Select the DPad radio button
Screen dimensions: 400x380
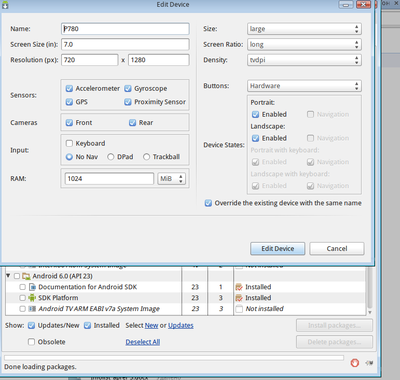[x=111, y=157]
